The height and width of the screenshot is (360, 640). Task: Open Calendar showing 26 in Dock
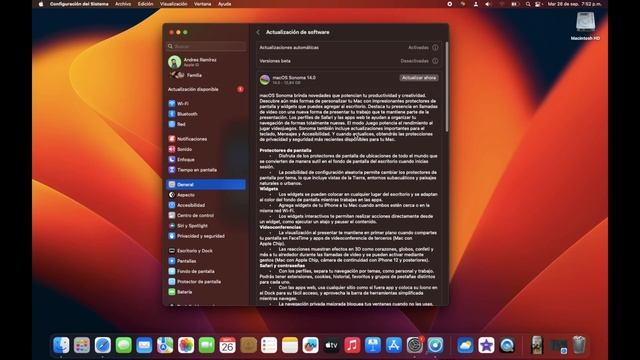coord(228,345)
